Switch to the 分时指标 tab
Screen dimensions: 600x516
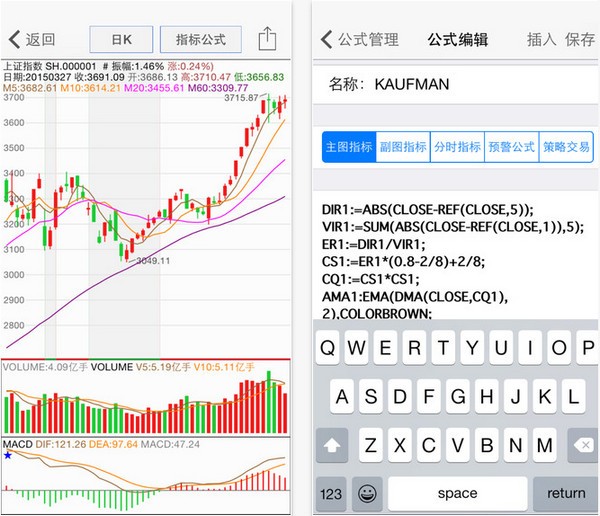pos(457,146)
